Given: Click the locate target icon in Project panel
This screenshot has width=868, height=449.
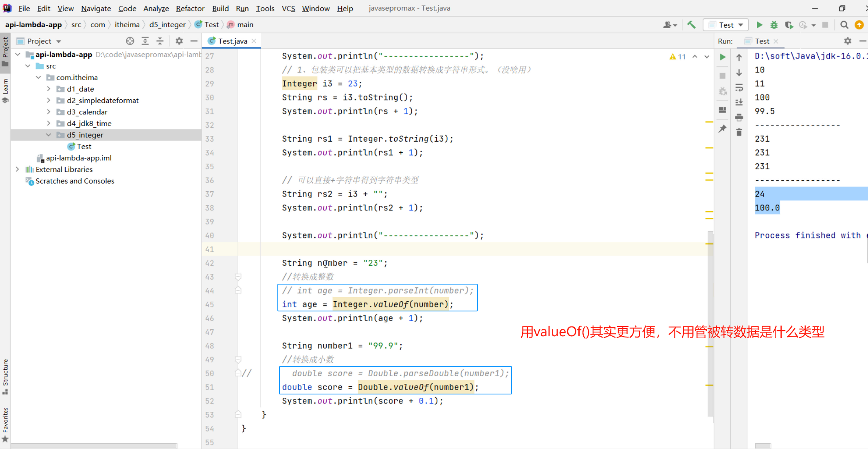Looking at the screenshot, I should point(130,41).
